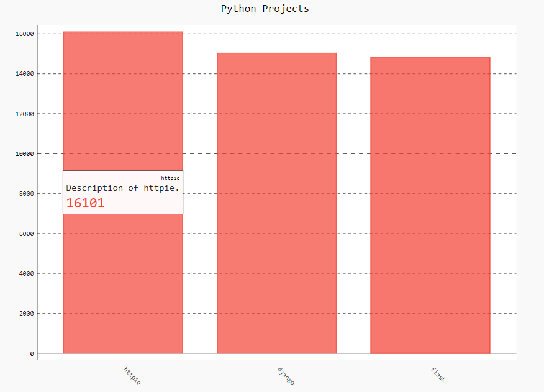This screenshot has height=392, width=544.
Task: Click the 8000 y-axis label
Action: [26, 193]
